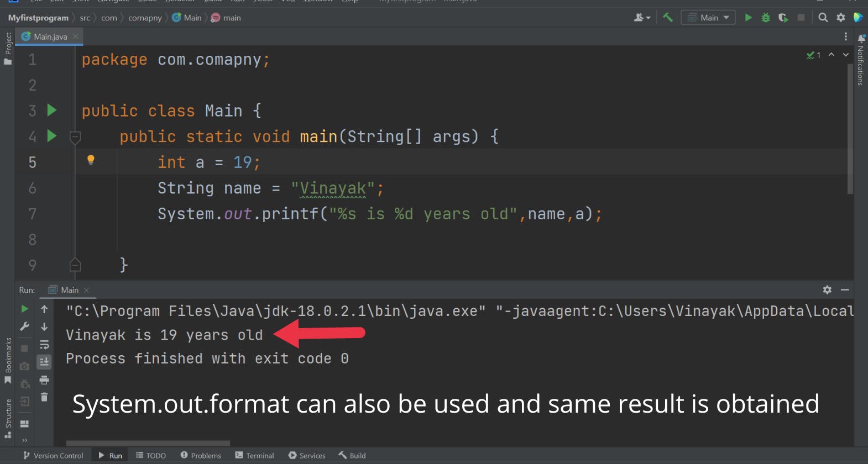Viewport: 868px width, 464px height.
Task: Collapse the main method fold on line 4
Action: [x=76, y=136]
